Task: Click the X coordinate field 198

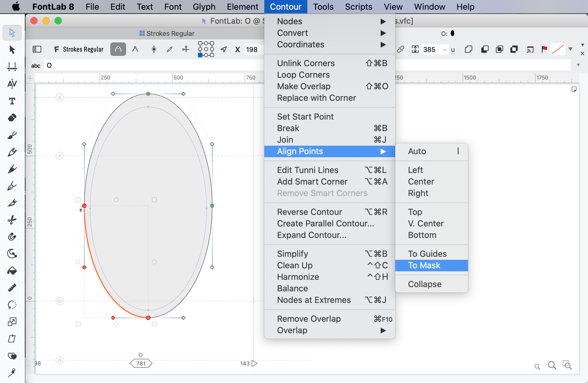Action: [254, 49]
